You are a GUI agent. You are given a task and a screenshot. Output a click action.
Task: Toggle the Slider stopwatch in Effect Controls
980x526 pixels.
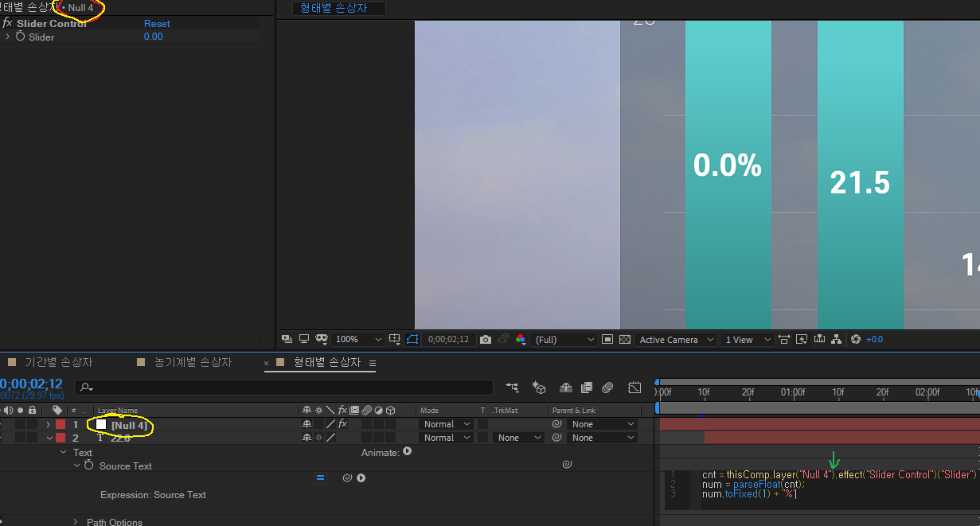coord(20,37)
